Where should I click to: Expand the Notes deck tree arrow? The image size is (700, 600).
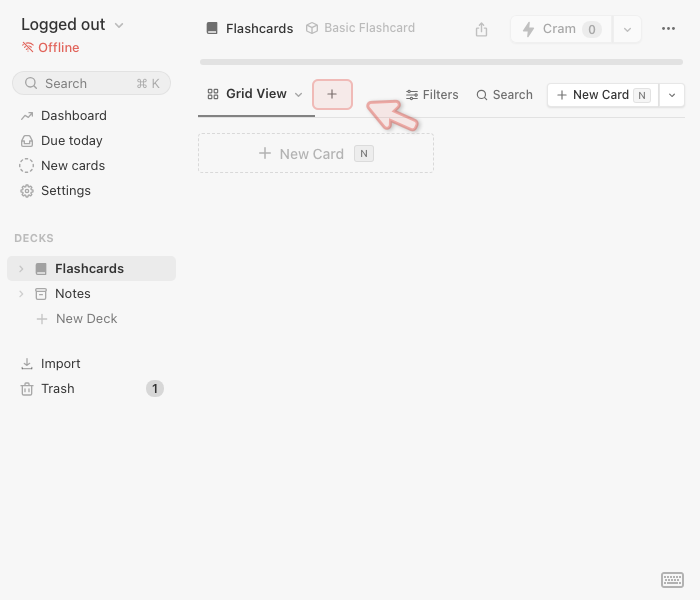[x=21, y=294]
